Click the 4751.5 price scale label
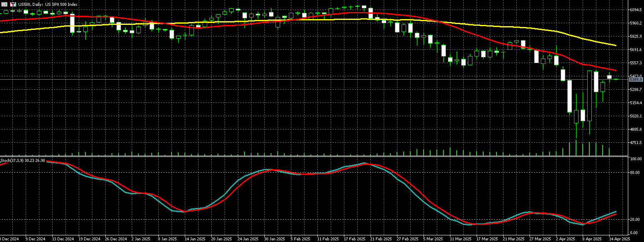 (x=636, y=143)
